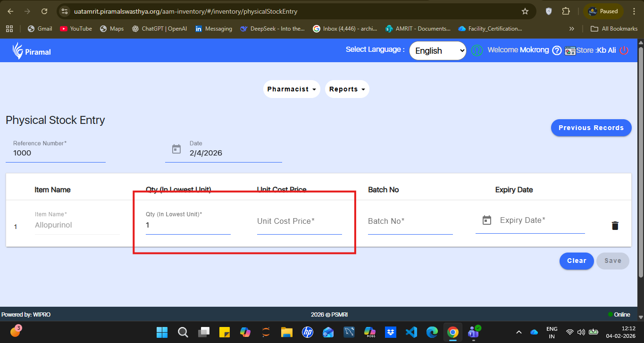Viewport: 644px width, 343px height.
Task: Open the Select Language dropdown
Action: 437,50
